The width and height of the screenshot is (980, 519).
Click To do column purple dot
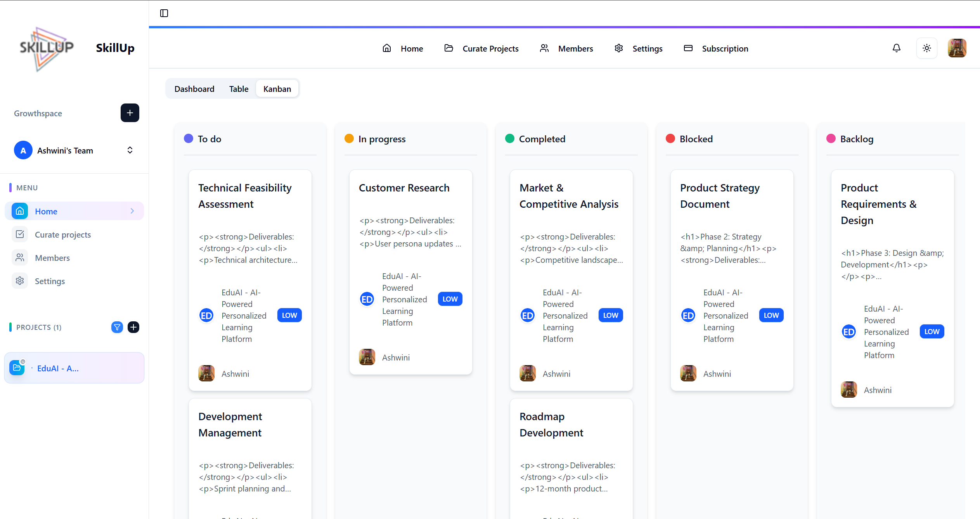(x=189, y=138)
